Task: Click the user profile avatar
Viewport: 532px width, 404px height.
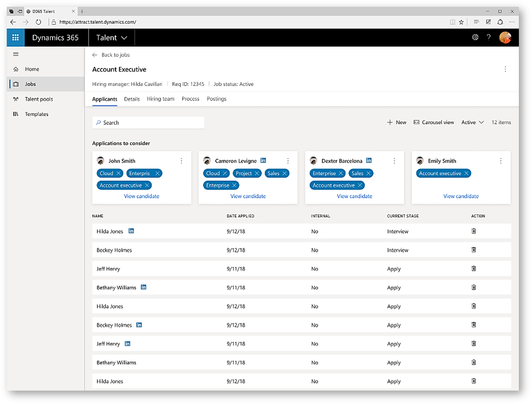Action: 505,37
